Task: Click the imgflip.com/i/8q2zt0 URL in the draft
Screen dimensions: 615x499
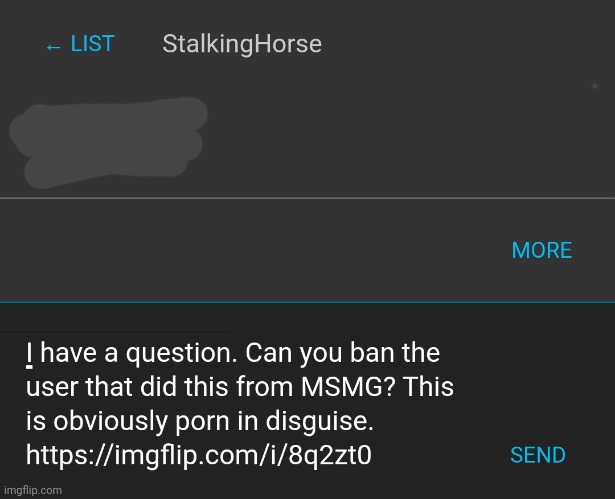Action: (198, 456)
